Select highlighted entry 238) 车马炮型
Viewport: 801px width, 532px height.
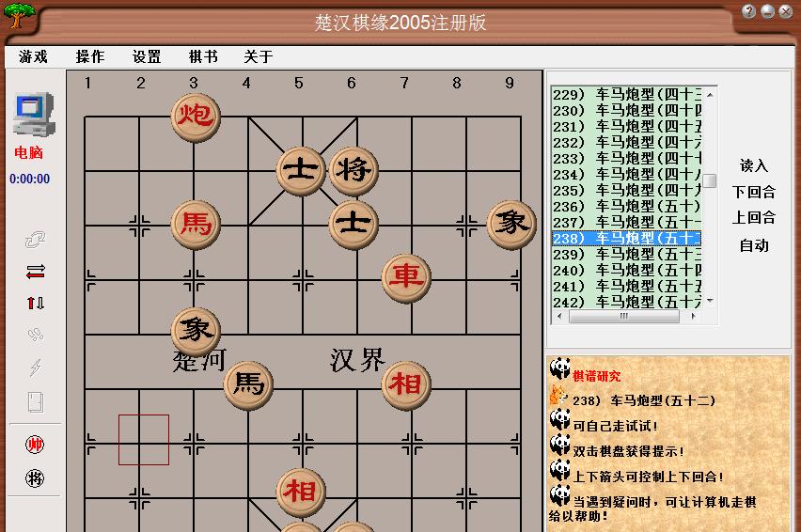pos(627,239)
